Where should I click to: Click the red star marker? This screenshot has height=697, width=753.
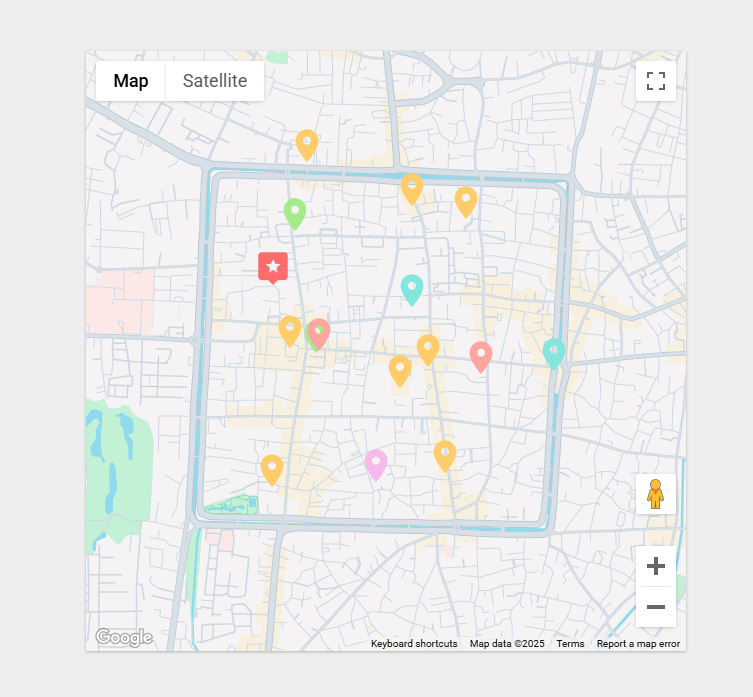click(273, 267)
